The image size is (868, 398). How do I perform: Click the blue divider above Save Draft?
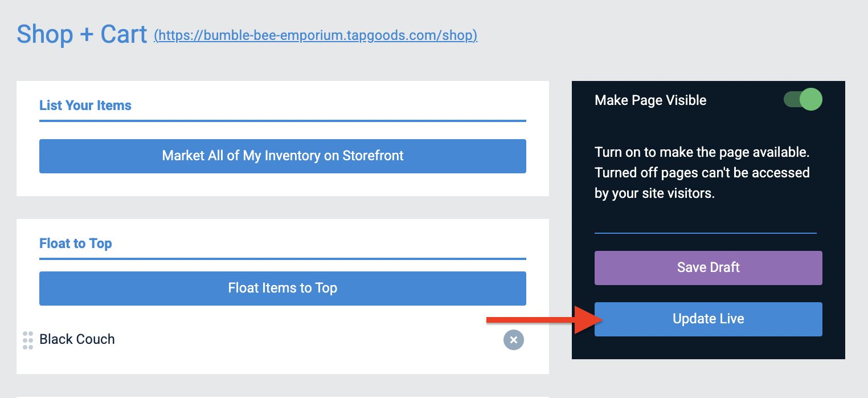click(706, 233)
